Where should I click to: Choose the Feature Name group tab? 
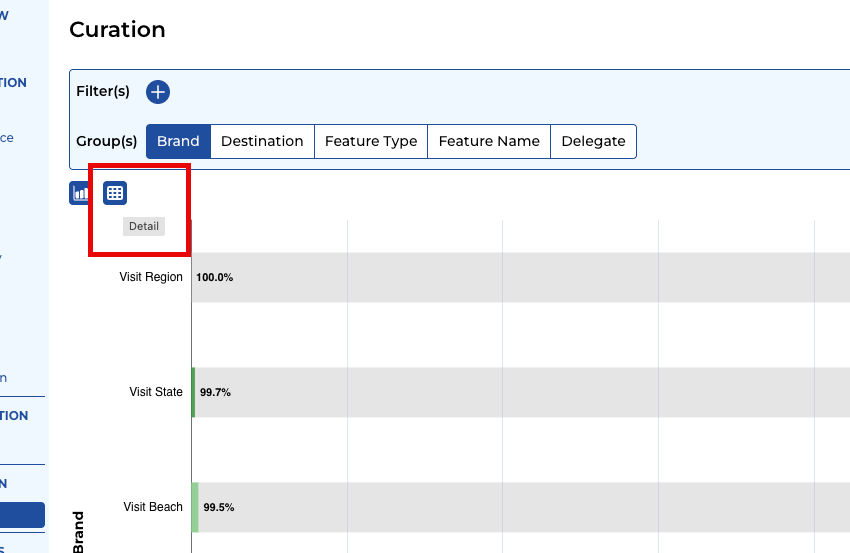tap(489, 141)
